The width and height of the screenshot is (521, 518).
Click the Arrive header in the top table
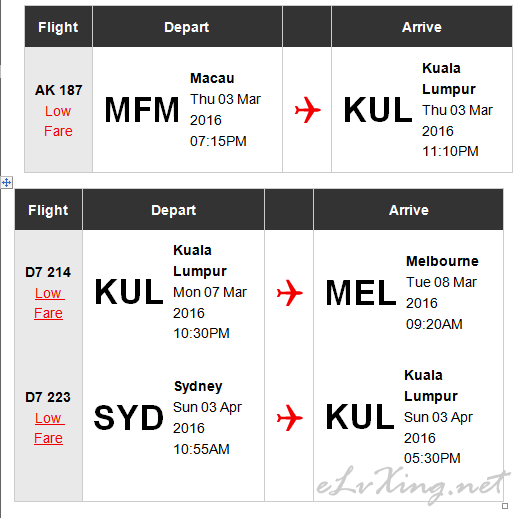pyautogui.click(x=422, y=27)
